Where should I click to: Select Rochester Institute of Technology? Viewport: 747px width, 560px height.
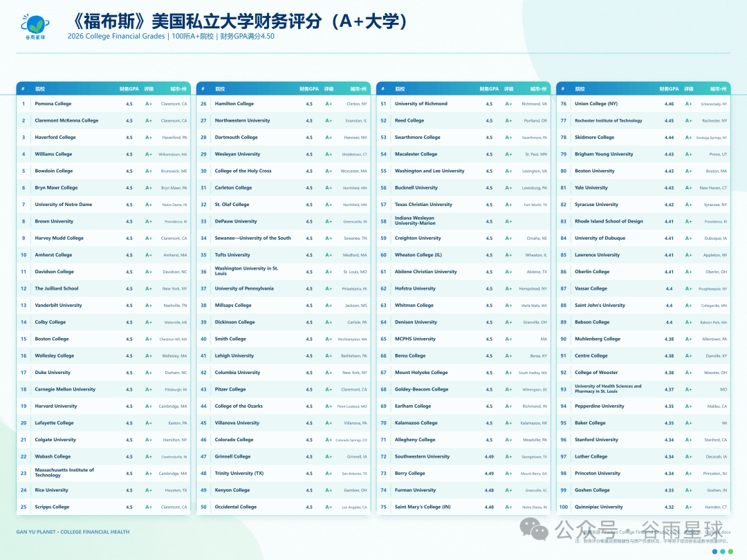click(609, 120)
